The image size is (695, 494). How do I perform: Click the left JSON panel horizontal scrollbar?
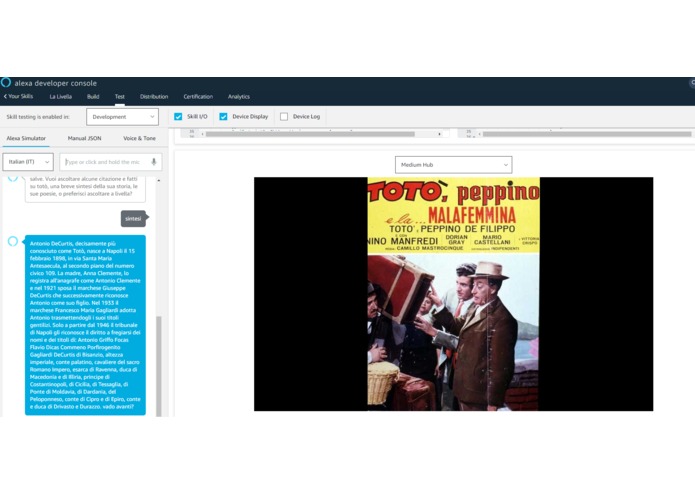[x=310, y=134]
